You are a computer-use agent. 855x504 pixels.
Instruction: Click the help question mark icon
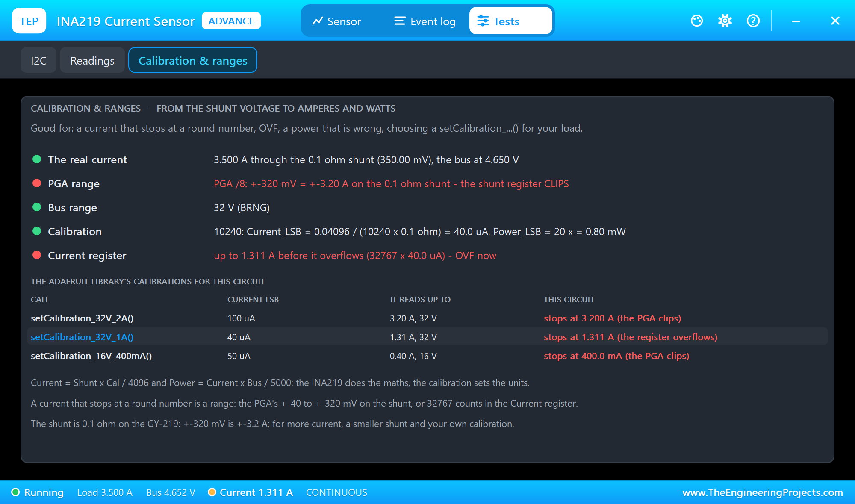click(x=753, y=21)
